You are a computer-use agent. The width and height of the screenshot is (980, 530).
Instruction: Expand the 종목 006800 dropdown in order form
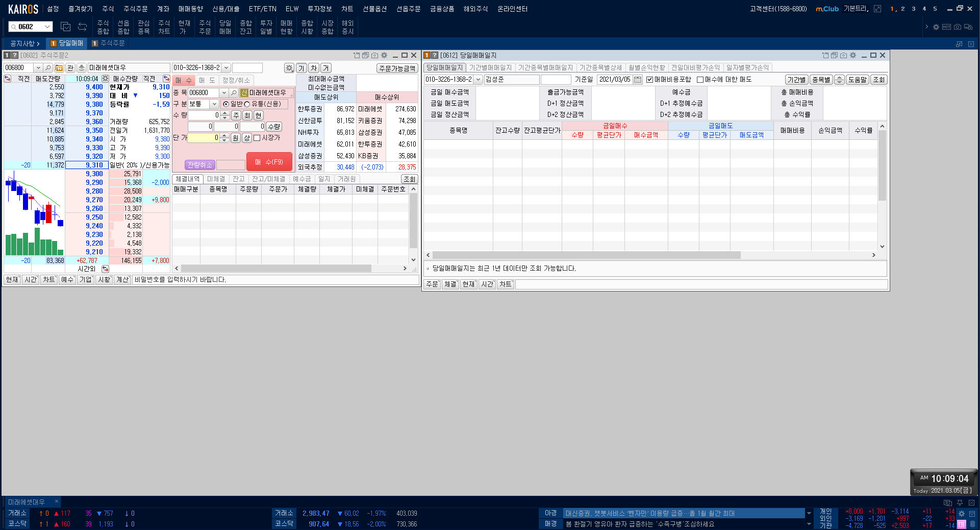coord(223,93)
